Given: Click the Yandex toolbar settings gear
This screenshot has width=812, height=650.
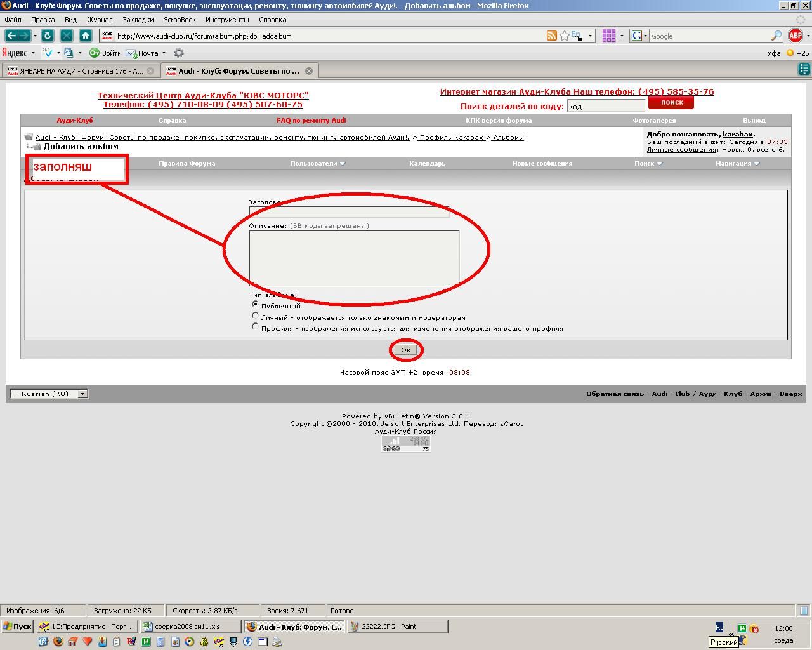Looking at the screenshot, I should pyautogui.click(x=179, y=53).
